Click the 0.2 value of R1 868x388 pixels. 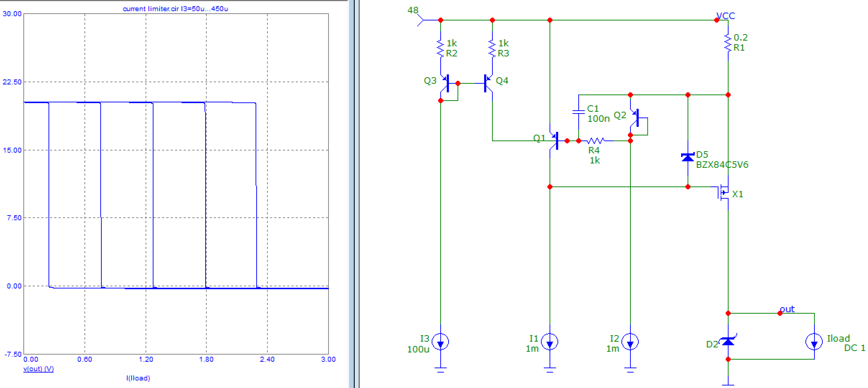point(741,37)
